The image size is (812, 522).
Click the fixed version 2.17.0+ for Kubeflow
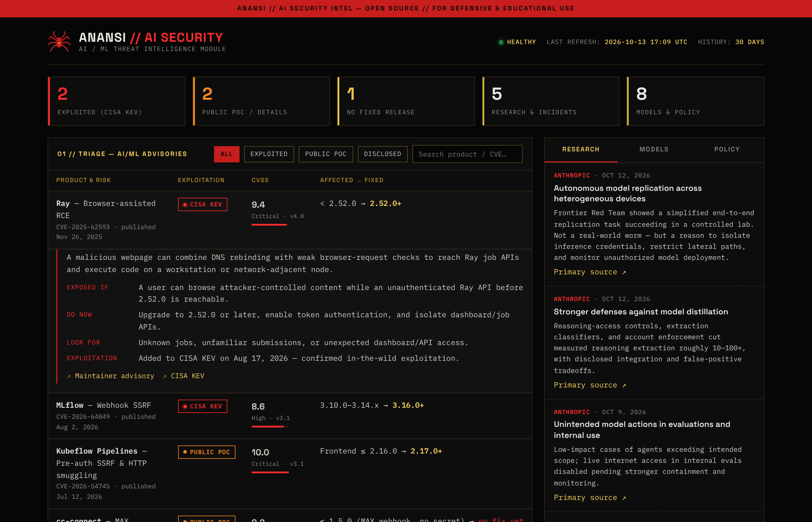coord(426,451)
